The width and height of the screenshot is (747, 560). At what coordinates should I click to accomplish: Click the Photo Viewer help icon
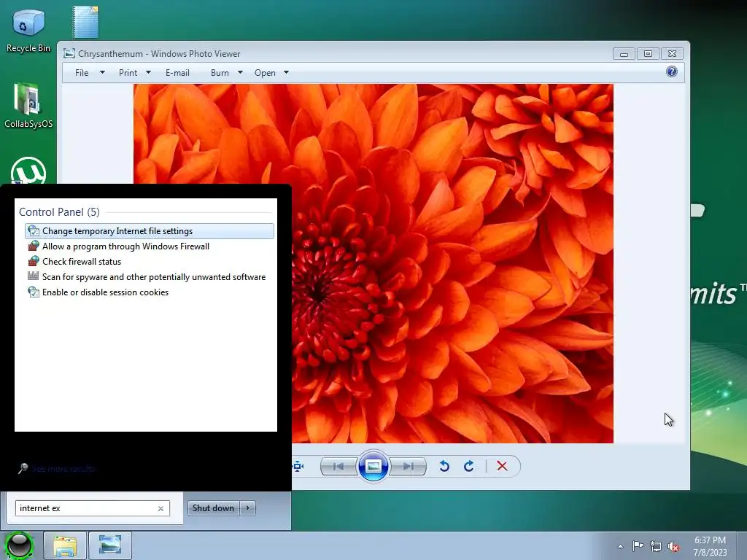(671, 72)
